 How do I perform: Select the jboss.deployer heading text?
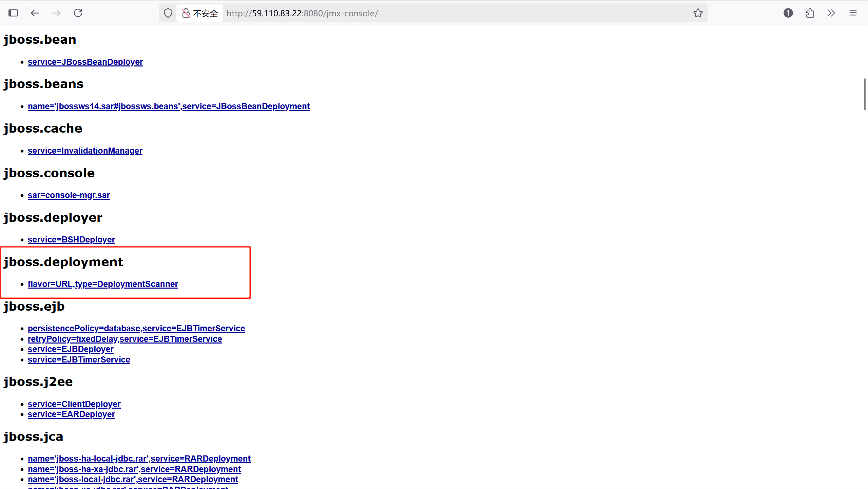[x=53, y=218]
